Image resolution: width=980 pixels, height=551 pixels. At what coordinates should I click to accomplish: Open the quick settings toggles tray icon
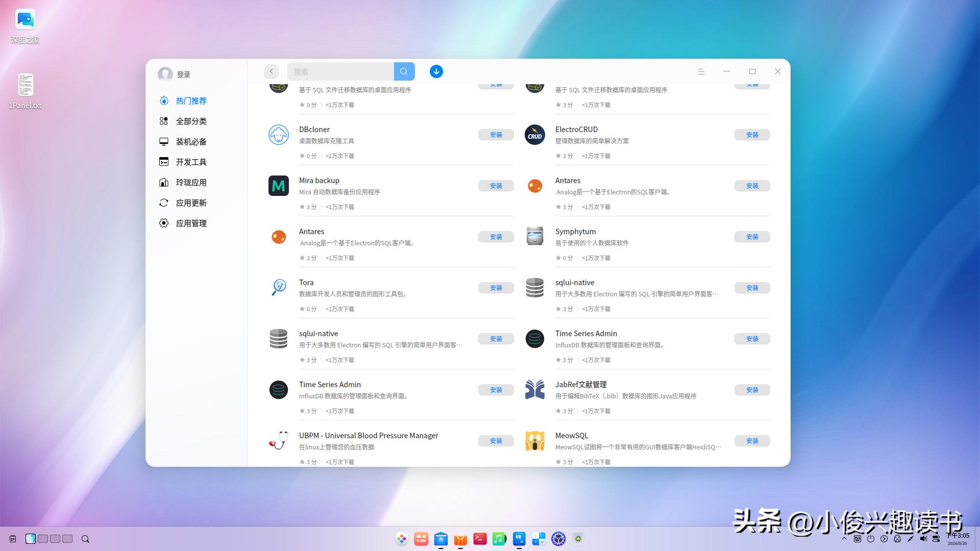[936, 539]
